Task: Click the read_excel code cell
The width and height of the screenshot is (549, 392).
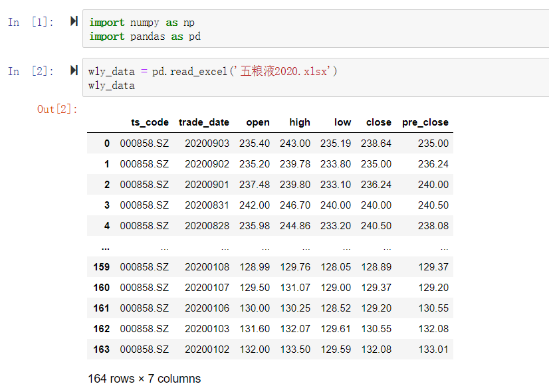Action: pos(316,78)
